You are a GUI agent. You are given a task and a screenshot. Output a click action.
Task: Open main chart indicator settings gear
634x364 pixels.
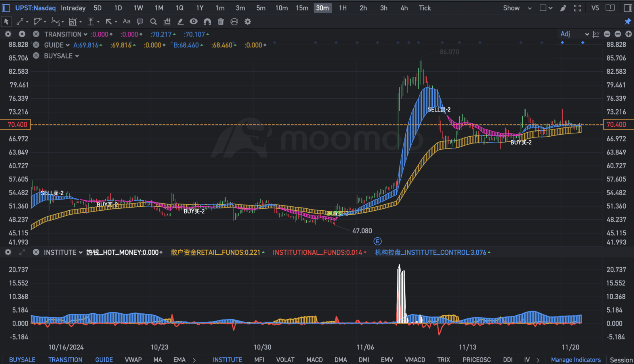[x=8, y=34]
